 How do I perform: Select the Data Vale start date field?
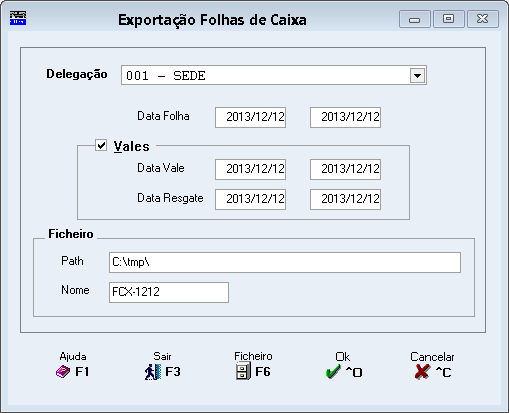point(250,169)
